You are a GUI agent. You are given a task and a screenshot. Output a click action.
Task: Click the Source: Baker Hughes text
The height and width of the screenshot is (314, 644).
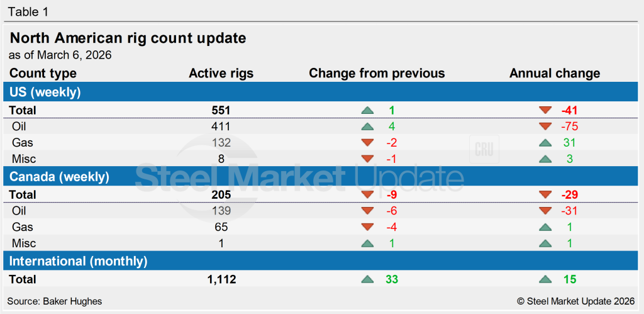(x=54, y=301)
